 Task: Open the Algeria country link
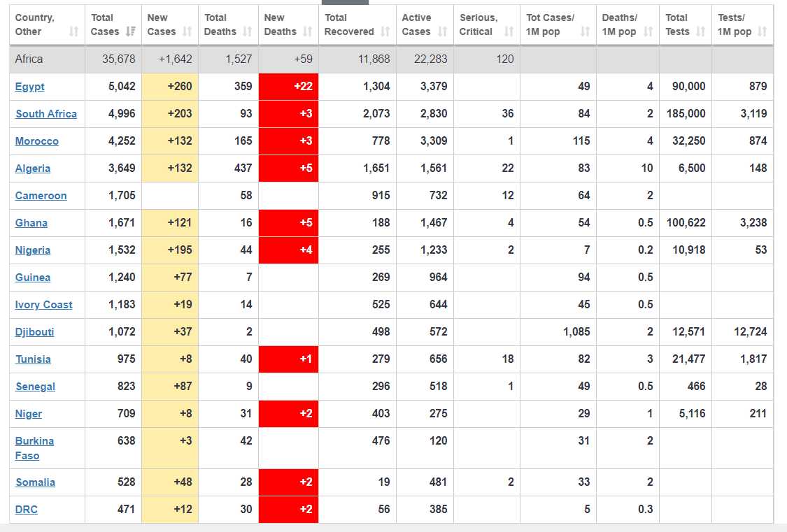(33, 168)
